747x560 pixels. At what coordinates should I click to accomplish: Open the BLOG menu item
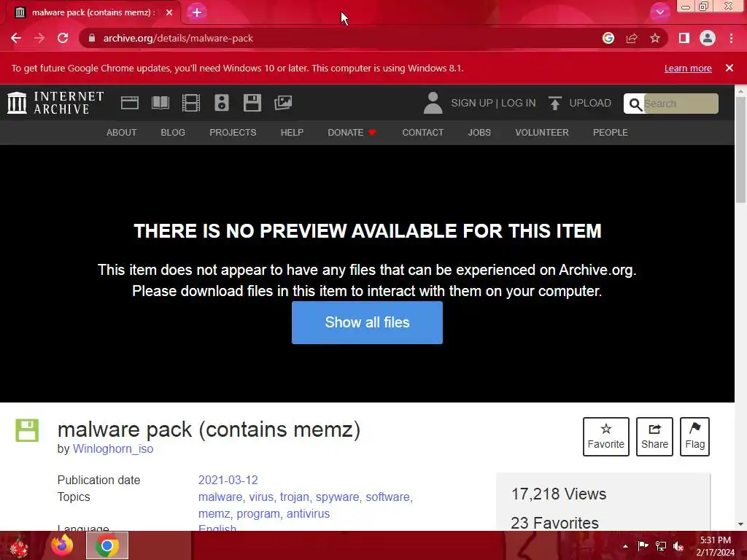pos(173,133)
